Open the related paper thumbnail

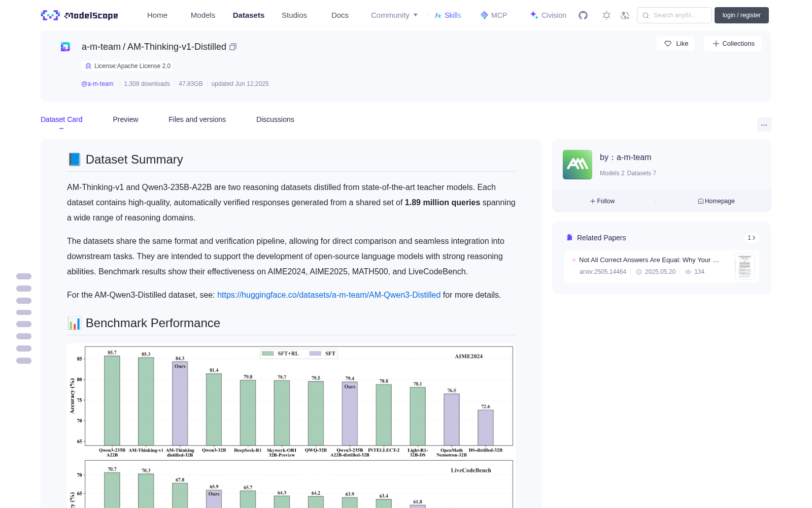click(745, 266)
